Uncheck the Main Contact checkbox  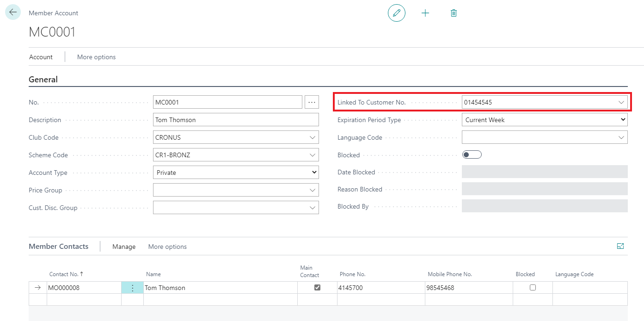click(x=317, y=287)
